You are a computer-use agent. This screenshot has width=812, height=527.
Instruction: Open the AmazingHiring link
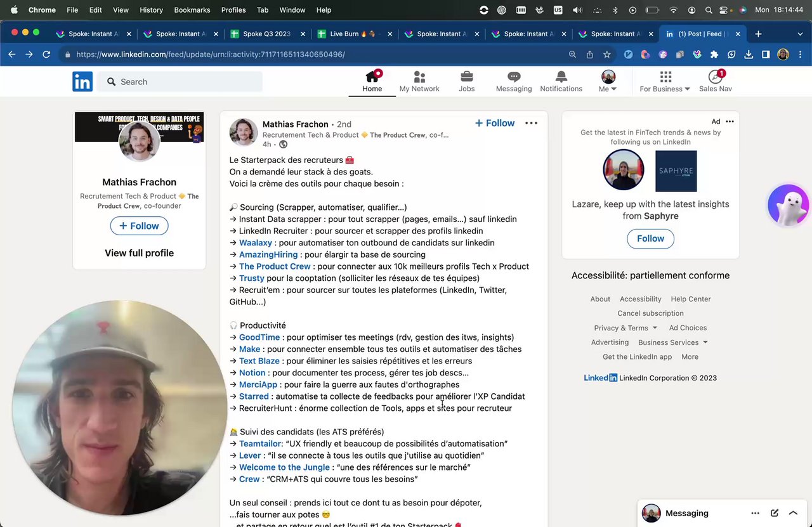(268, 254)
